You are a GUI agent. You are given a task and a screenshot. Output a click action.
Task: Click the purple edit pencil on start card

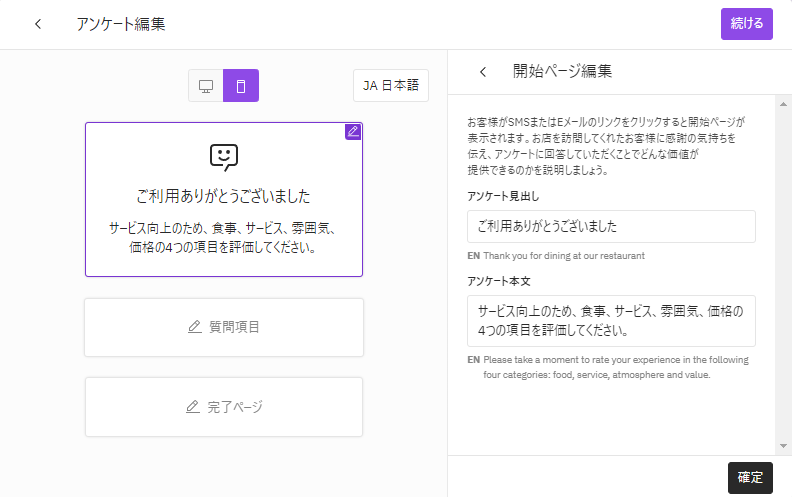[x=352, y=131]
